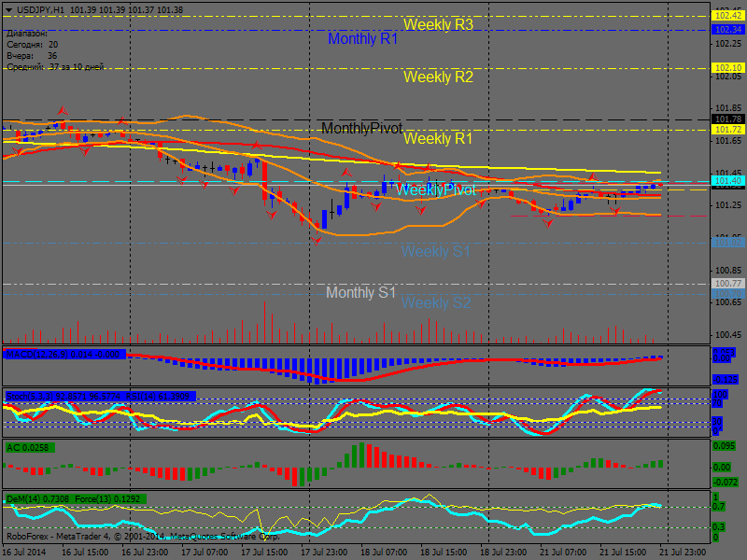
Task: Click the black 101.78 price tag
Action: (x=726, y=119)
